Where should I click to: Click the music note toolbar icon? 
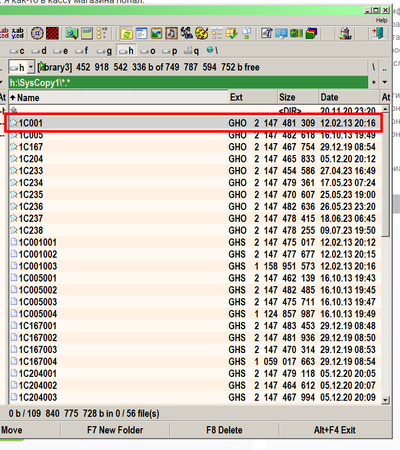click(171, 33)
